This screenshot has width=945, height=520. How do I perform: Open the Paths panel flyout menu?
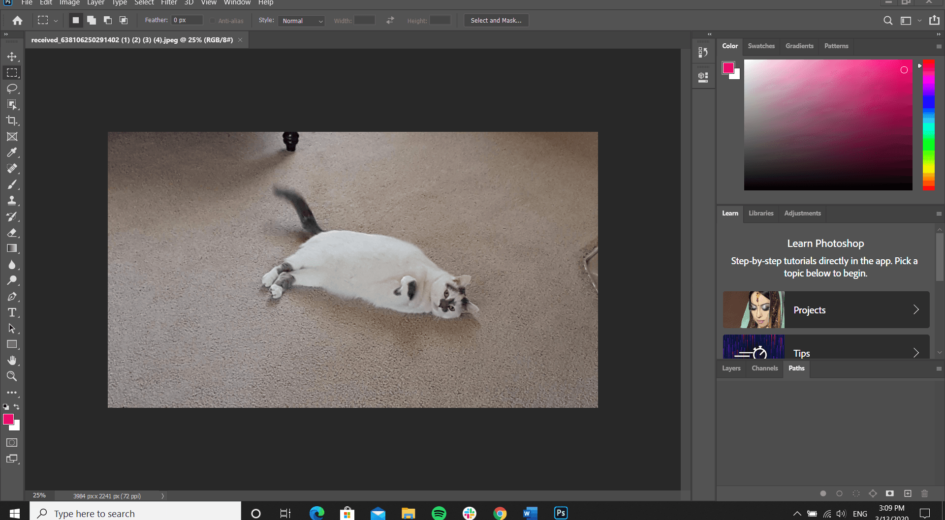938,369
